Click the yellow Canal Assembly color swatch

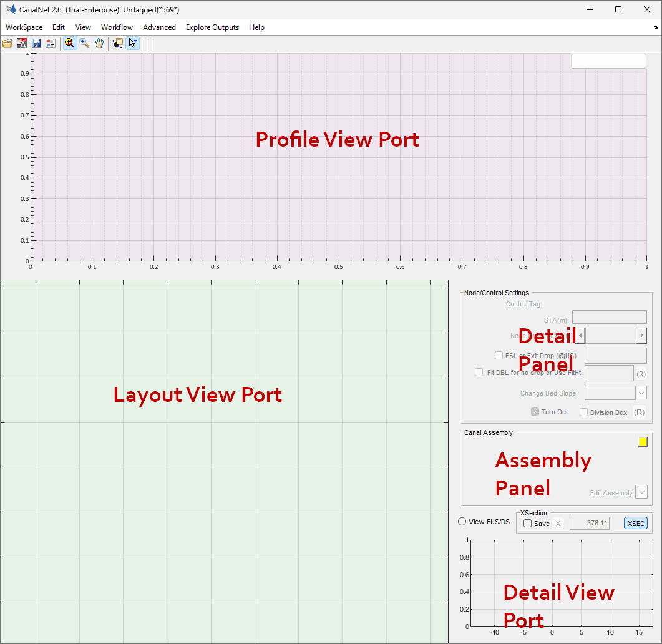tap(643, 442)
